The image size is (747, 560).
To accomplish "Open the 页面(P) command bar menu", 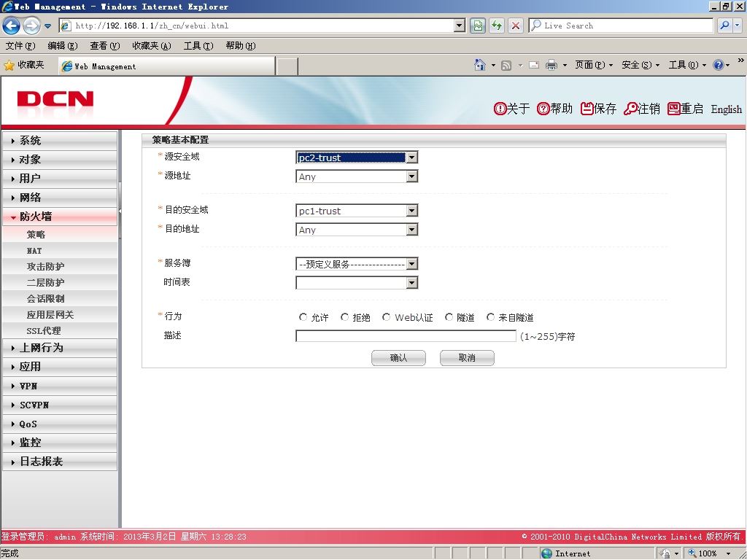I will click(593, 65).
